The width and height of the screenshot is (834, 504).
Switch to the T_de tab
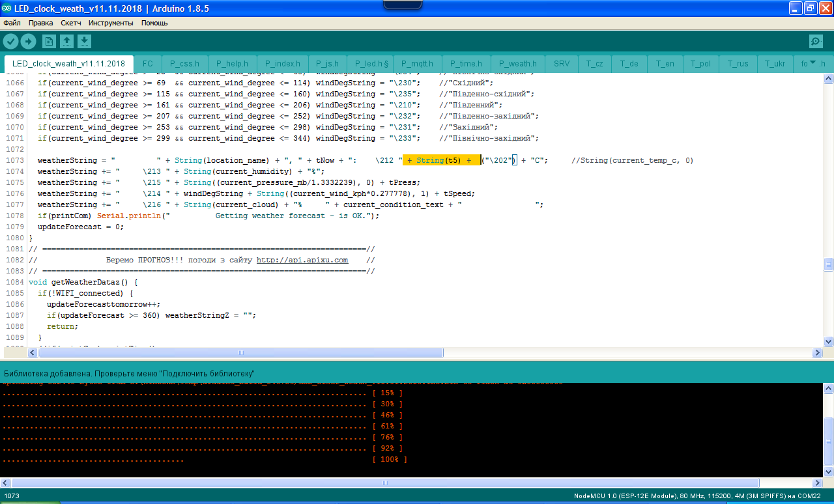[629, 64]
